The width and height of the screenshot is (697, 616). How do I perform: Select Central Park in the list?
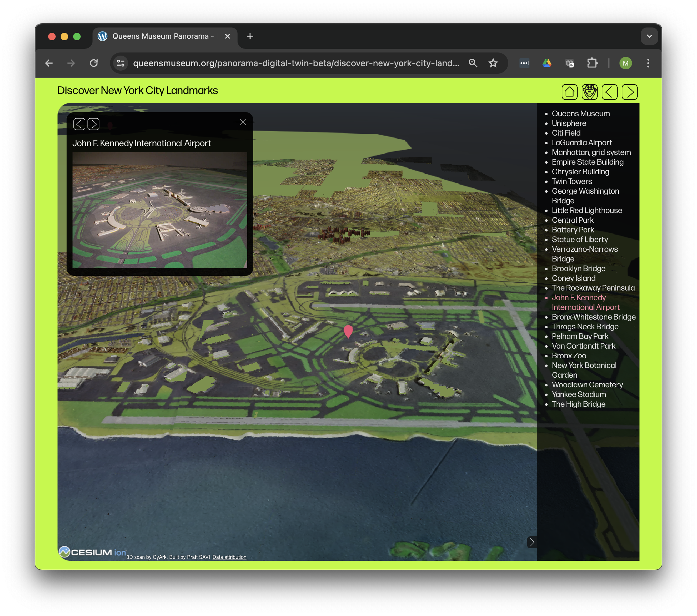[572, 220]
